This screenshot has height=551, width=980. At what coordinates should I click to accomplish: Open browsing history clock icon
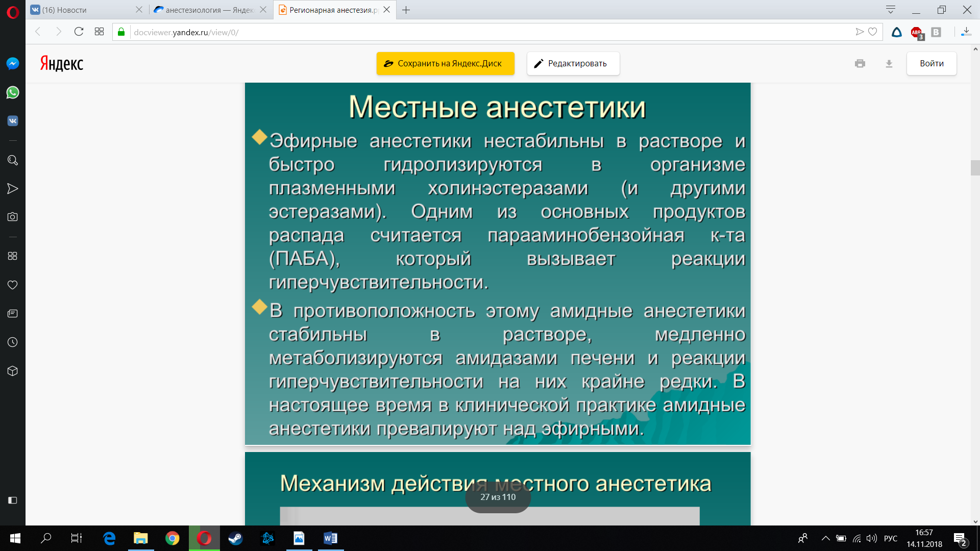click(x=13, y=342)
